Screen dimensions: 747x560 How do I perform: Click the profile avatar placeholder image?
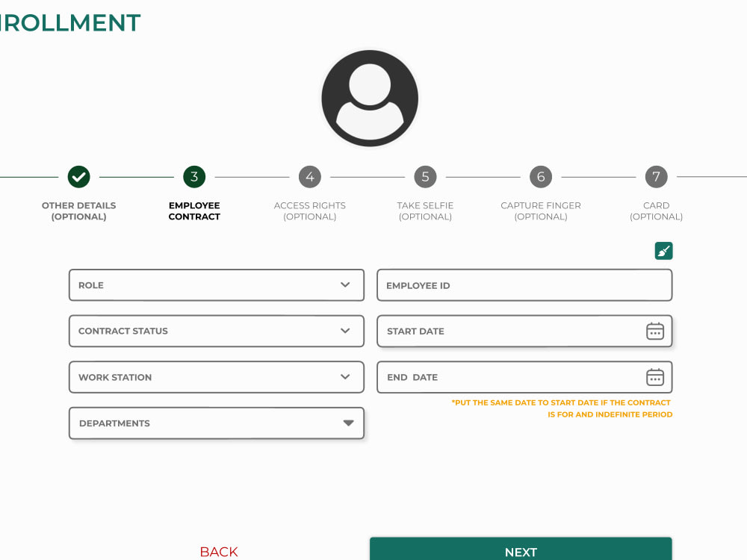(370, 98)
